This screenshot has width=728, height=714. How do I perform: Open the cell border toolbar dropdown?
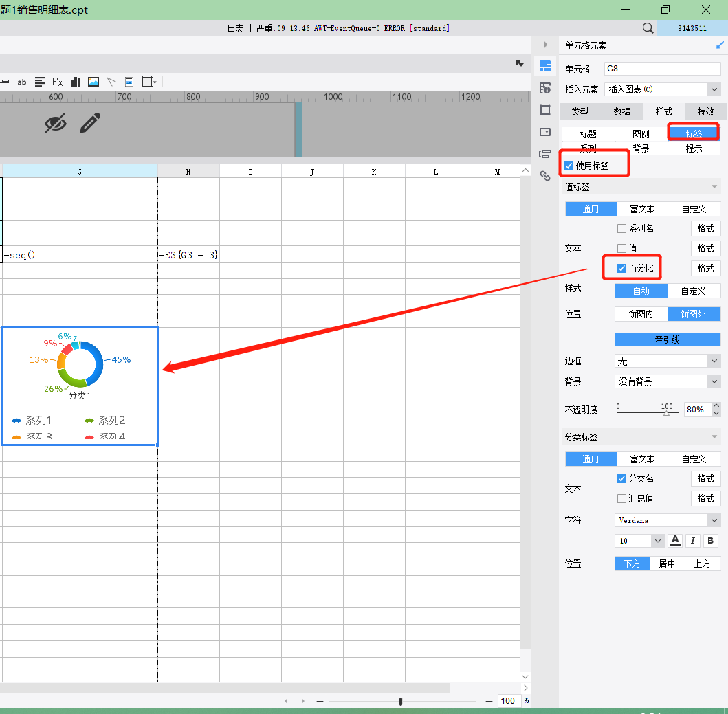(x=149, y=82)
